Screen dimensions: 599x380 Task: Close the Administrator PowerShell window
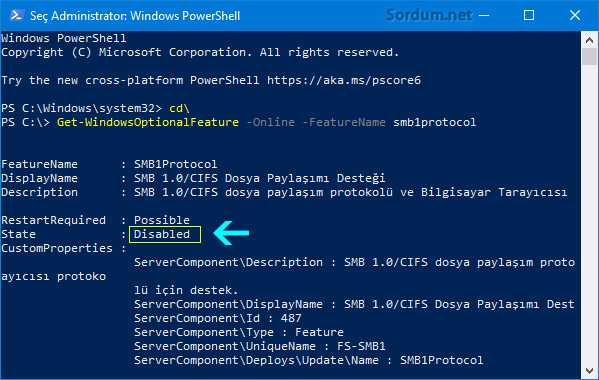tap(575, 15)
